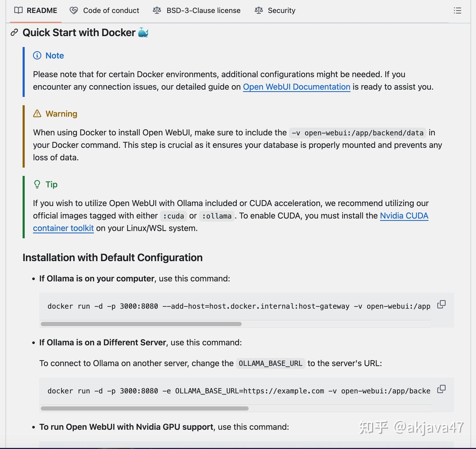
Task: Click the Tip lightbulb icon
Action: (37, 184)
